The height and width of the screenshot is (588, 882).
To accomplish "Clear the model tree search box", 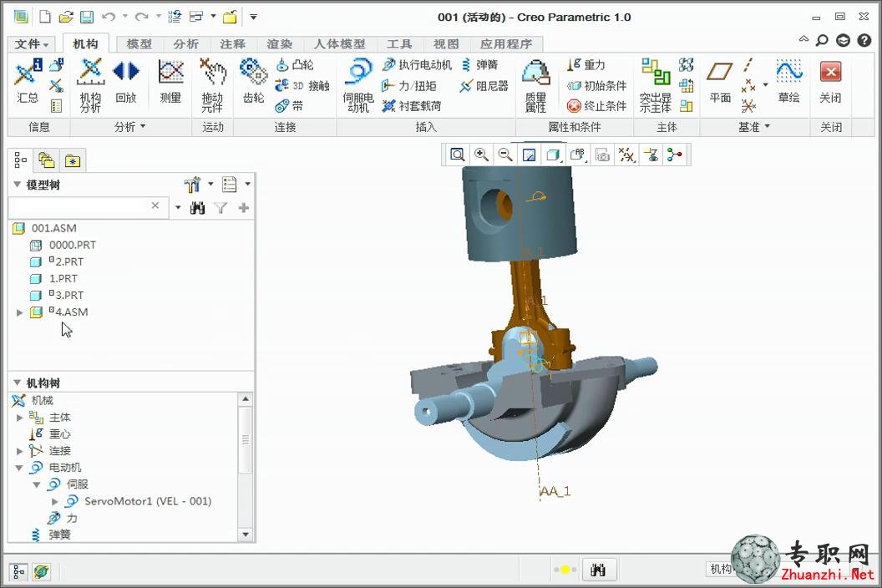I will click(x=155, y=206).
